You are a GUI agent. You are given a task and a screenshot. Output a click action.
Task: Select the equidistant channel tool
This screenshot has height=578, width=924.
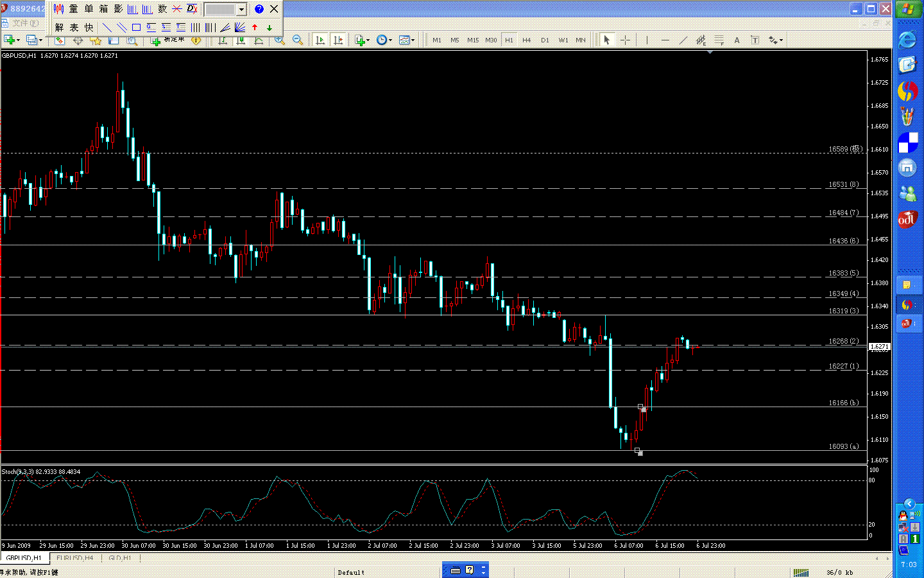701,40
